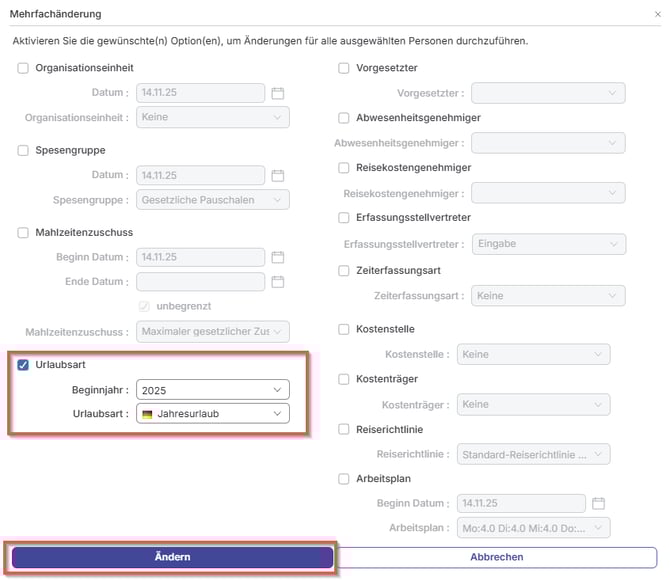The height and width of the screenshot is (581, 670).
Task: Open calendar for Organisationseinheit Datum
Action: pos(279,93)
